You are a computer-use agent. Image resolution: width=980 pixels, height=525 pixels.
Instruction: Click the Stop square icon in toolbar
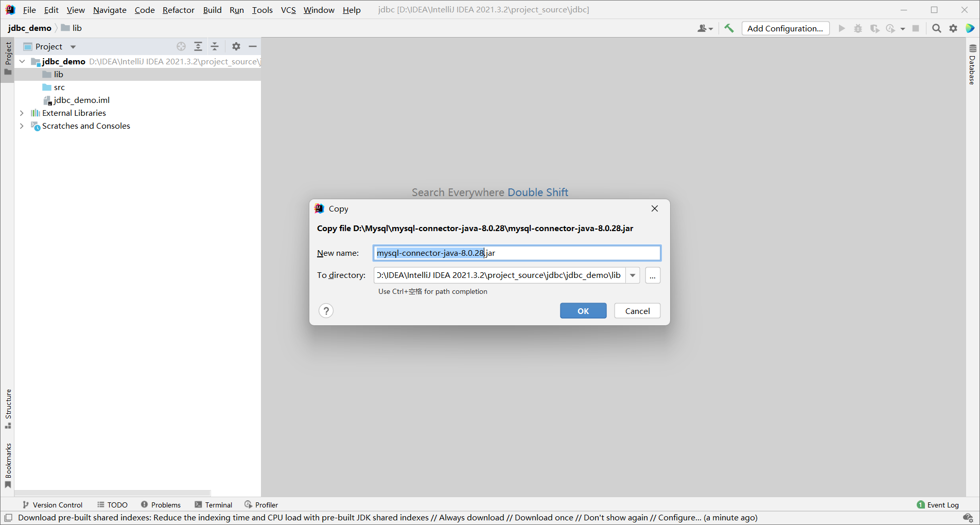point(916,28)
